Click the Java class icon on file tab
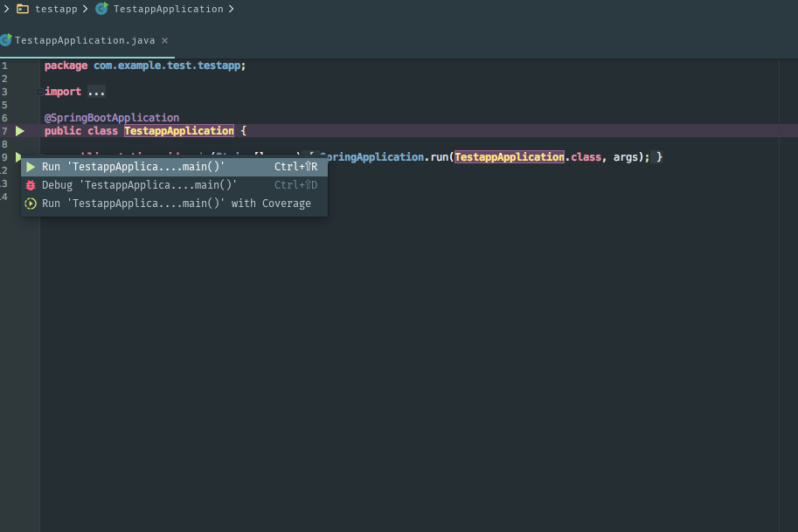Viewport: 798px width, 532px height. [6, 40]
